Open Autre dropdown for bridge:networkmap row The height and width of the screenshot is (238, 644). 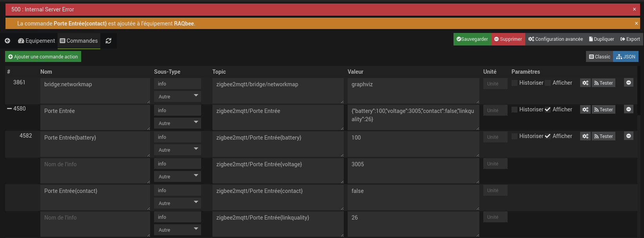pyautogui.click(x=178, y=96)
